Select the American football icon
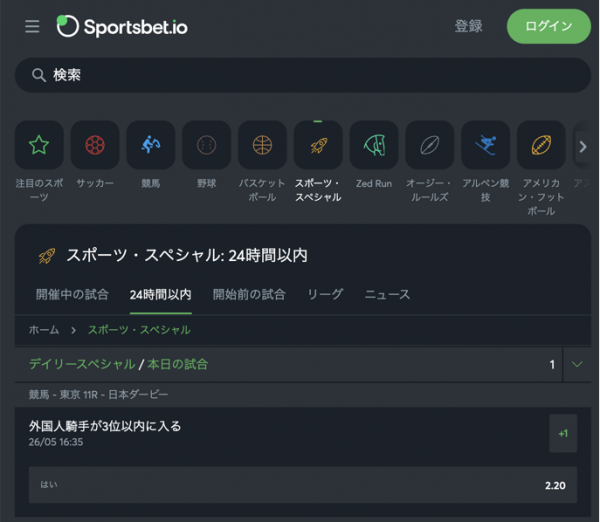The image size is (600, 522). coord(541,145)
